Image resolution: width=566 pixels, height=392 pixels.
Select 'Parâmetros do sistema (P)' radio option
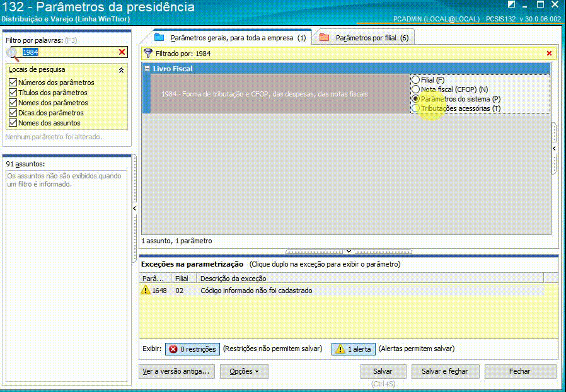[x=415, y=98]
